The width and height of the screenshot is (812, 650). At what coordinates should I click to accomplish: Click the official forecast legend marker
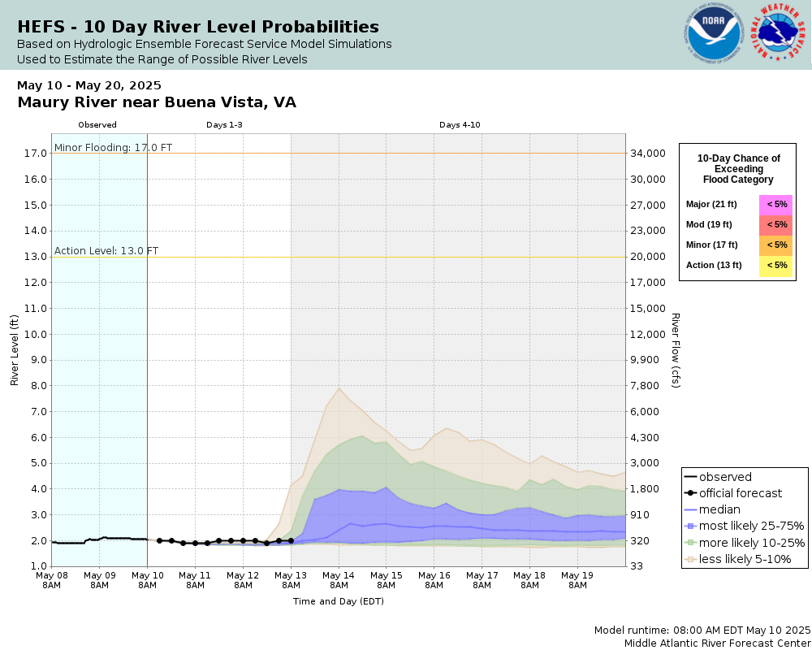point(690,493)
